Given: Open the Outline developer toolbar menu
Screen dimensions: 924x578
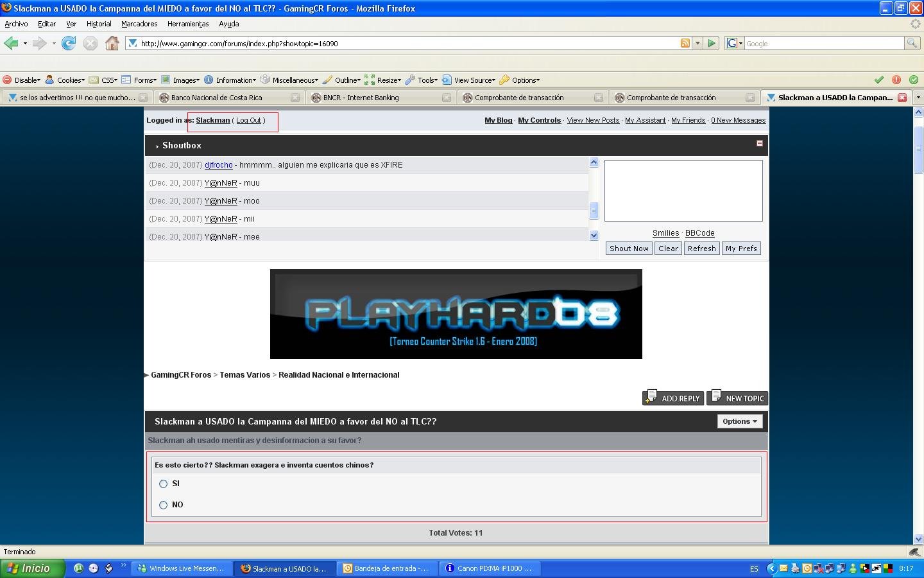Looking at the screenshot, I should (x=342, y=80).
